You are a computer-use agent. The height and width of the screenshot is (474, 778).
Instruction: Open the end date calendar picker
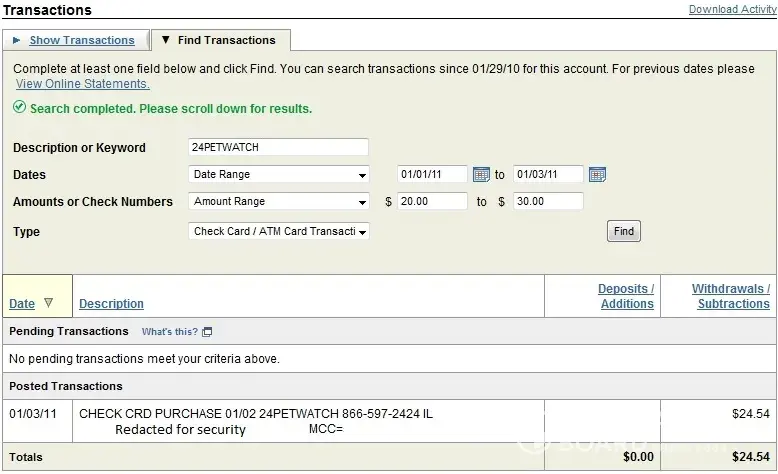[x=597, y=174]
